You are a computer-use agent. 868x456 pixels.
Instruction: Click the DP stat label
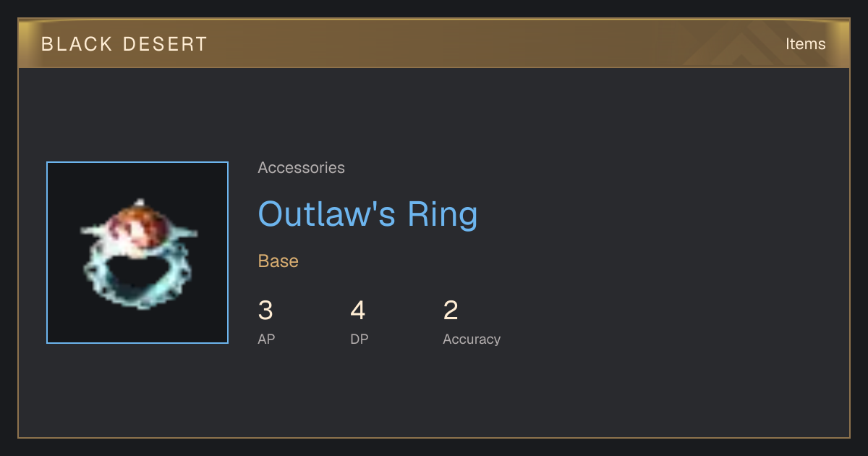[359, 339]
